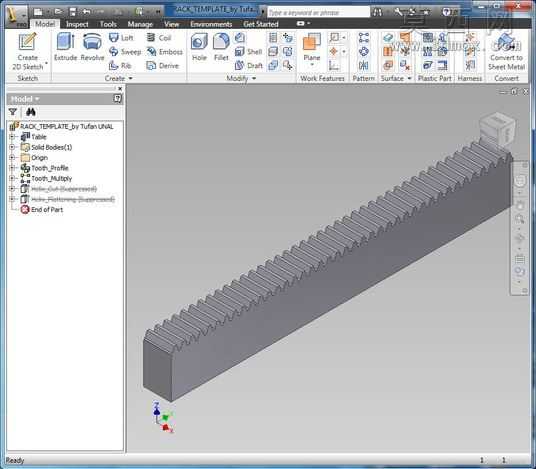This screenshot has width=536, height=469.
Task: Click the Zoom tool on the navigation bar
Action: pyautogui.click(x=520, y=219)
